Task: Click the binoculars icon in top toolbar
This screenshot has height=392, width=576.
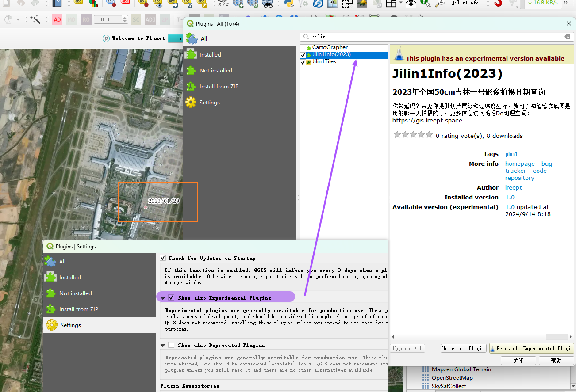Action: (x=267, y=3)
